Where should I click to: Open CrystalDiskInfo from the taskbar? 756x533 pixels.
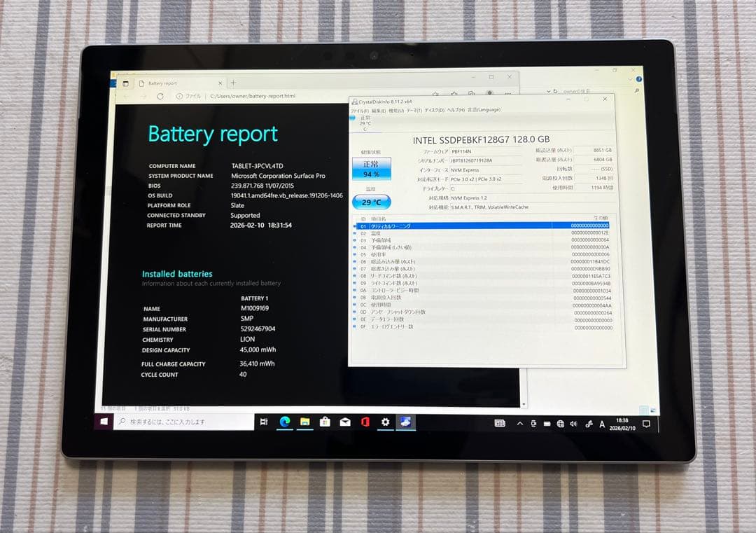coord(407,422)
